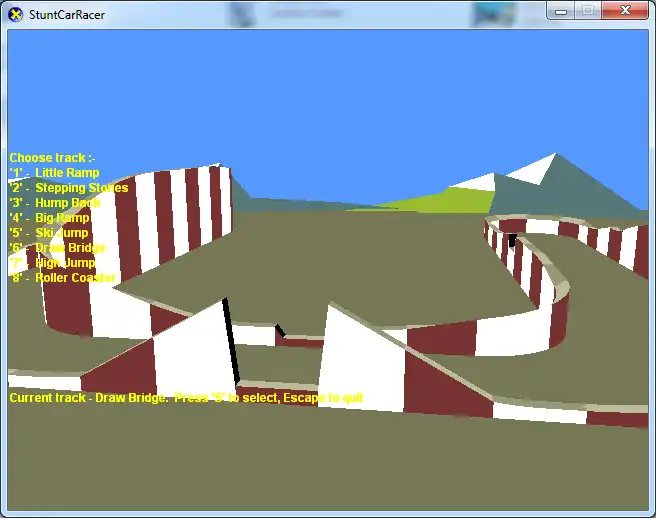656x518 pixels.
Task: Select the '5' - Ski Jump entry
Action: point(49,233)
